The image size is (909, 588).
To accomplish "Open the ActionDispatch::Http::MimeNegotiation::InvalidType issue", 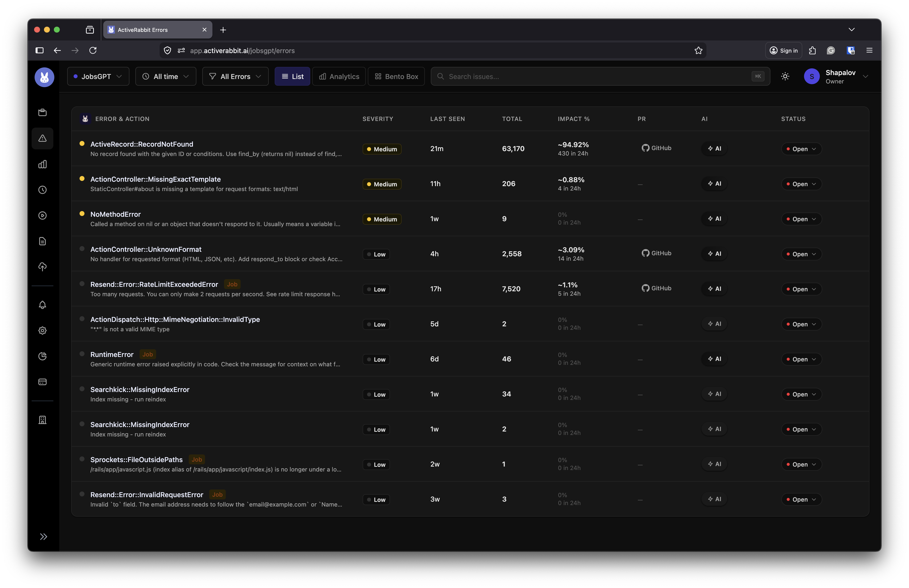I will (175, 319).
